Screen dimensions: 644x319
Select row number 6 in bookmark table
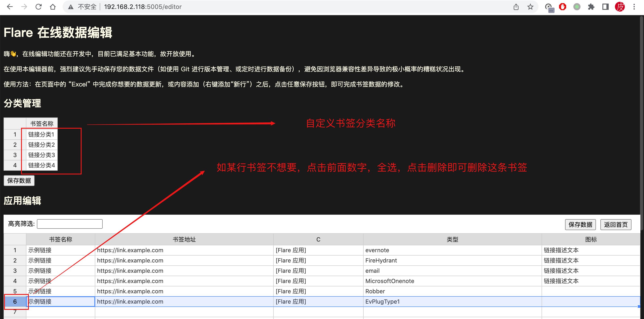pos(15,302)
